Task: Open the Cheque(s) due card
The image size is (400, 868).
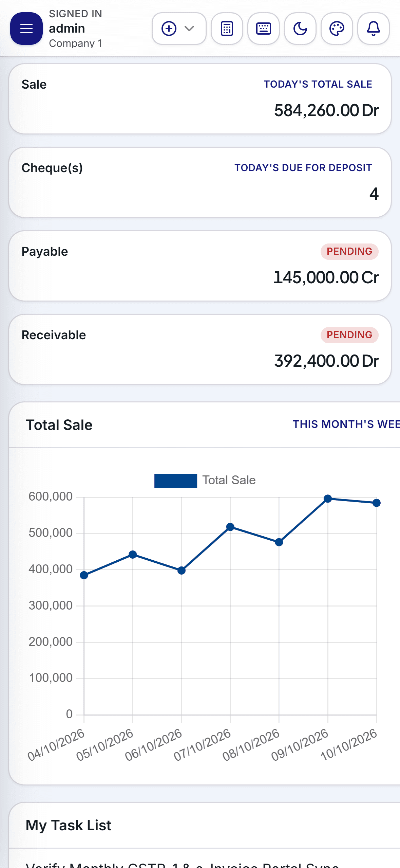Action: (200, 182)
